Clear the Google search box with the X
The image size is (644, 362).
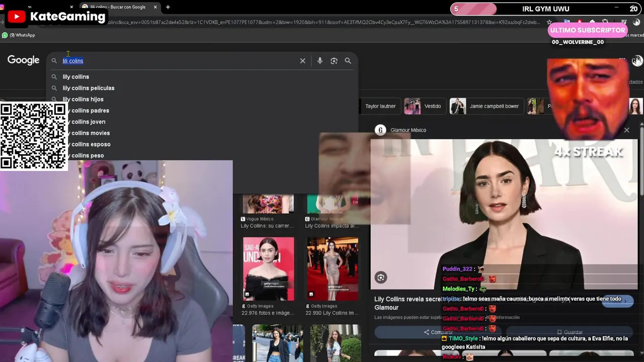click(x=302, y=61)
